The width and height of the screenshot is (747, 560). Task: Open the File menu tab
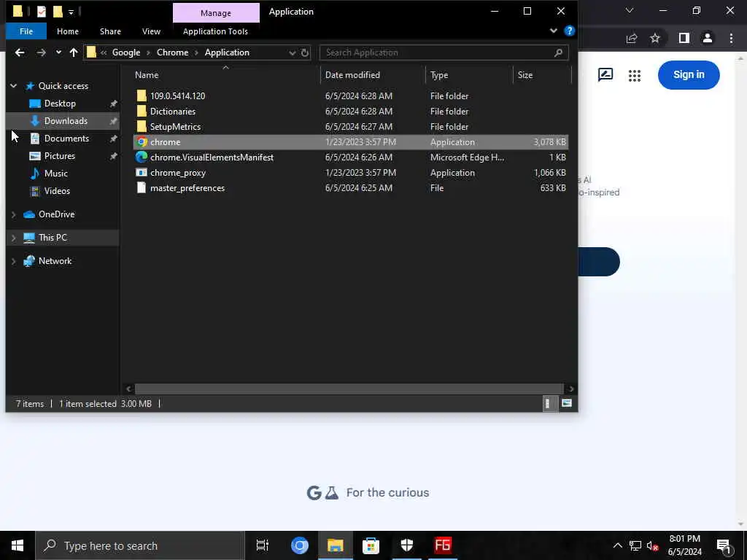click(26, 31)
